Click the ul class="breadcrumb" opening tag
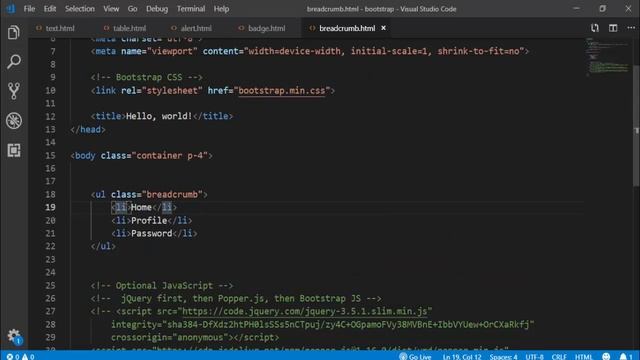Image resolution: width=640 pixels, height=360 pixels. [149, 194]
